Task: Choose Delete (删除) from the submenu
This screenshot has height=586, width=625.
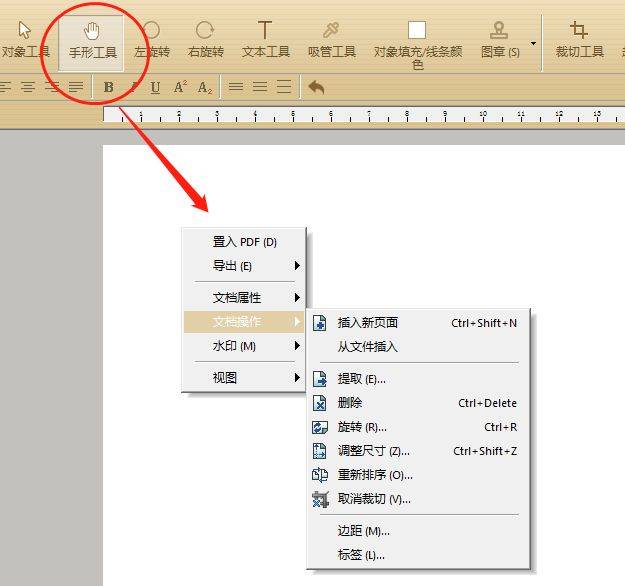Action: tap(418, 403)
